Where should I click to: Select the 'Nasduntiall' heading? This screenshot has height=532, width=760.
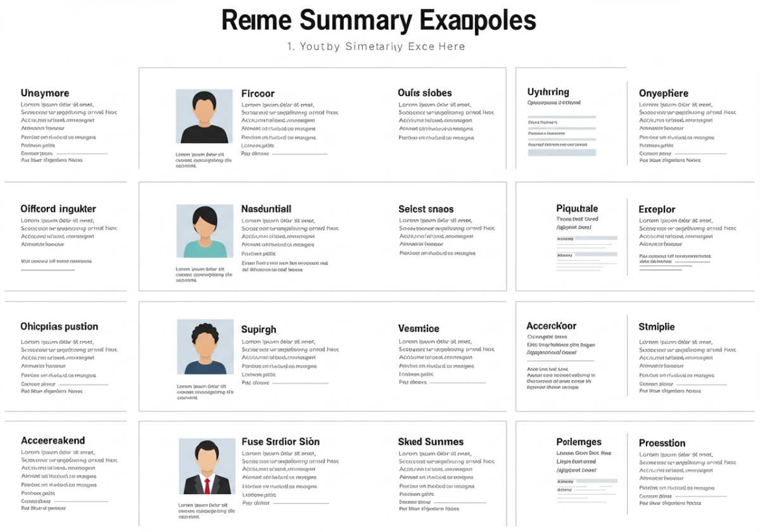pyautogui.click(x=267, y=209)
